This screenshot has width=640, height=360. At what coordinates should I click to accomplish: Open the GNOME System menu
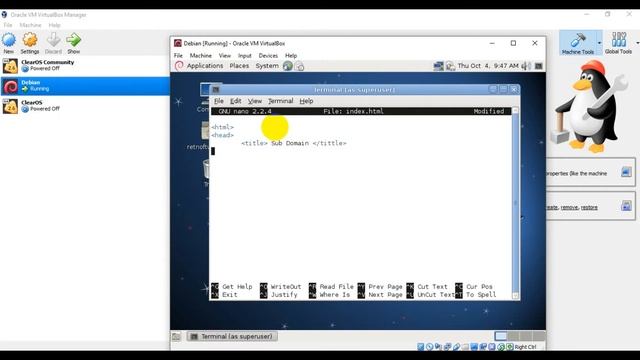click(267, 66)
